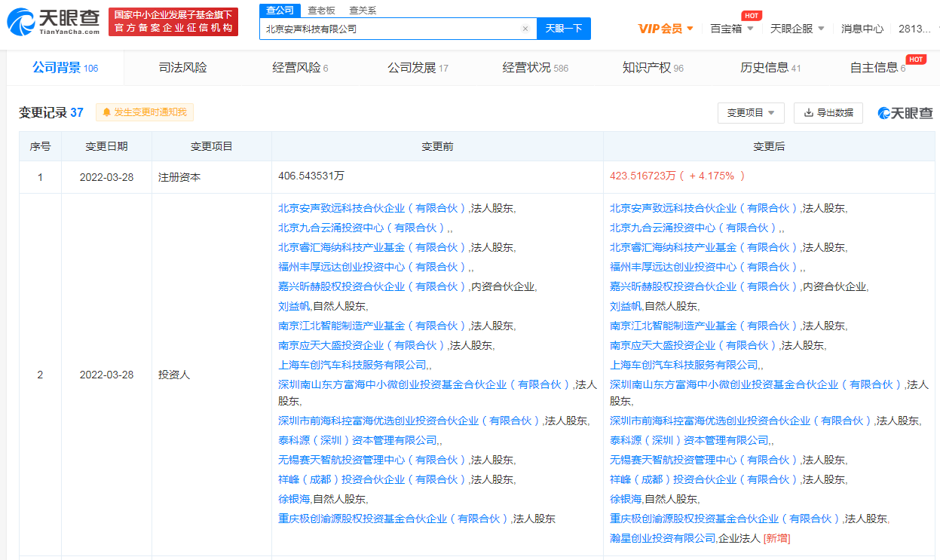The width and height of the screenshot is (940, 560).
Task: Open 无锡赛天智航投资管理中心 in 变更前 column
Action: click(373, 460)
